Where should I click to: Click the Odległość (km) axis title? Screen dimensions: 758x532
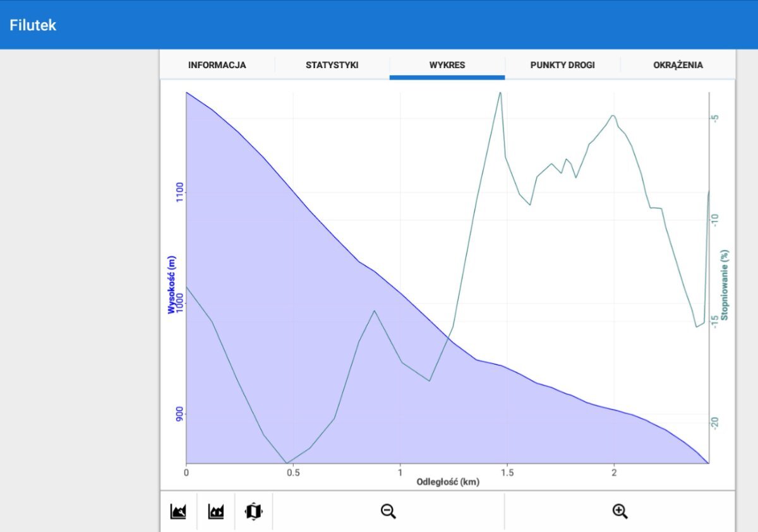pyautogui.click(x=447, y=483)
